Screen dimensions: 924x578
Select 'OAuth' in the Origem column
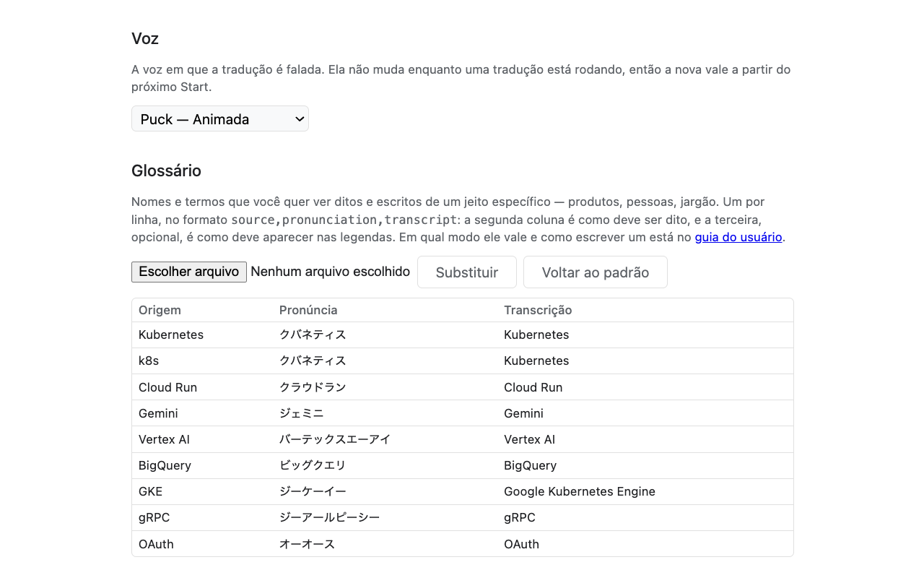[156, 544]
